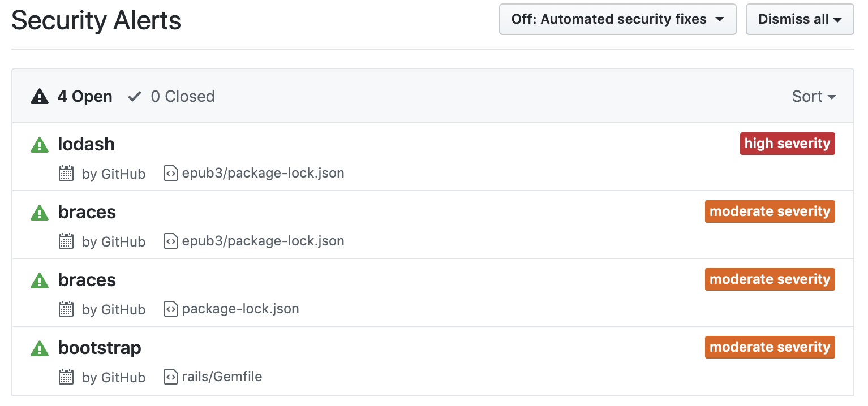Show the 4 Open alerts
Viewport: 868px width, 406px height.
point(84,97)
